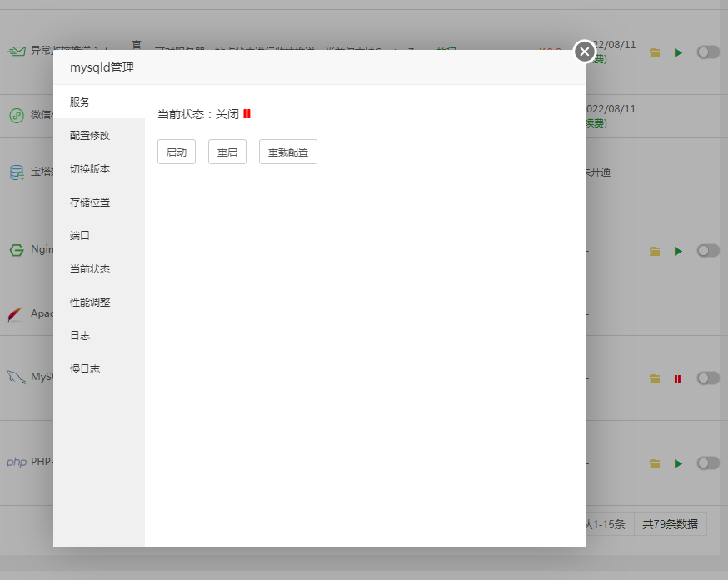Open the 切换版本 tab
Image resolution: width=728 pixels, height=580 pixels.
coord(90,168)
